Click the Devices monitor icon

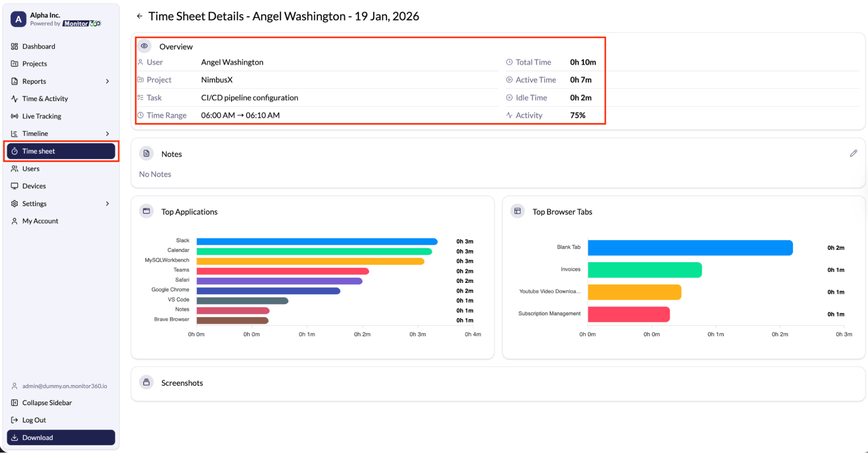click(14, 186)
